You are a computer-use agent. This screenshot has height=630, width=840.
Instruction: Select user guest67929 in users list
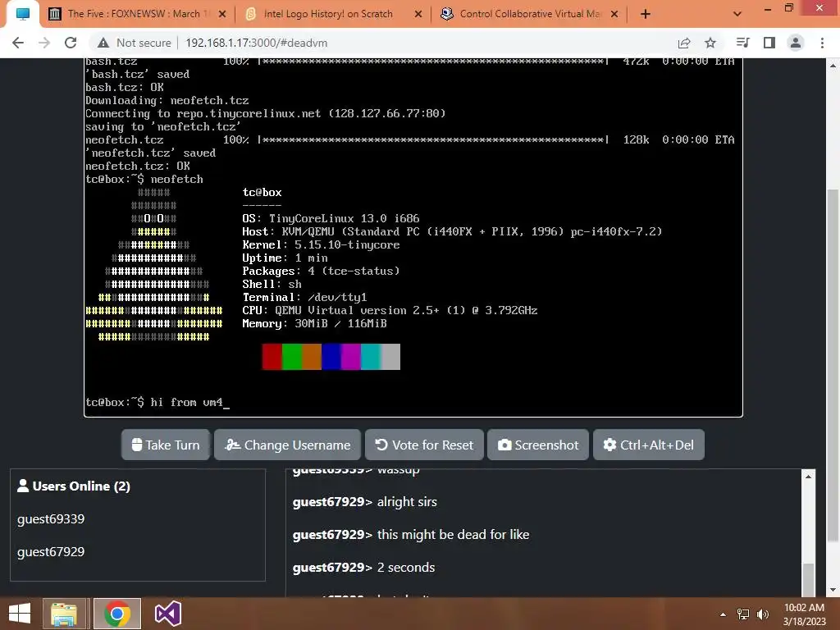(x=51, y=551)
